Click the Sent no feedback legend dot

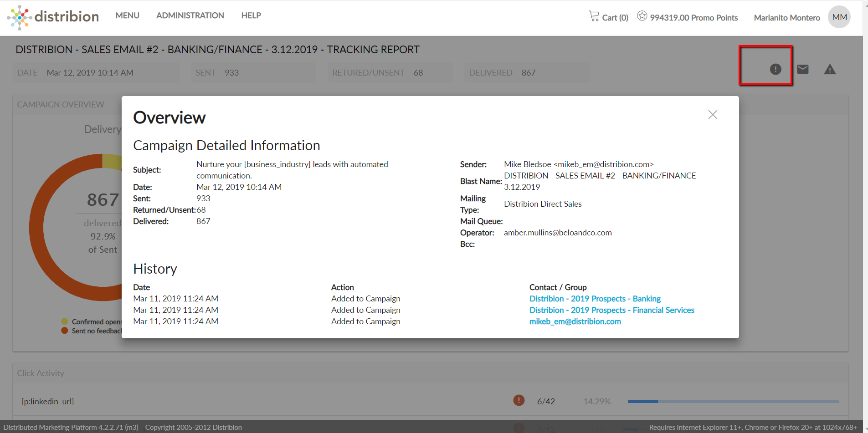pos(65,331)
